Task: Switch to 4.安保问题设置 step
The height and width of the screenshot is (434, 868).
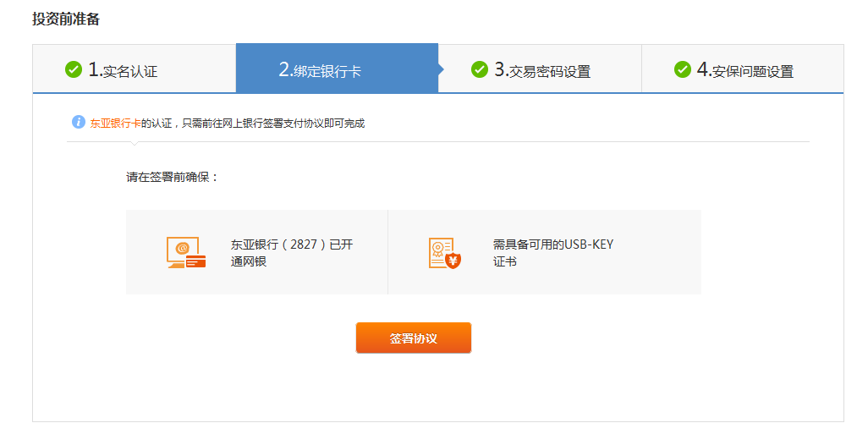Action: (x=743, y=69)
